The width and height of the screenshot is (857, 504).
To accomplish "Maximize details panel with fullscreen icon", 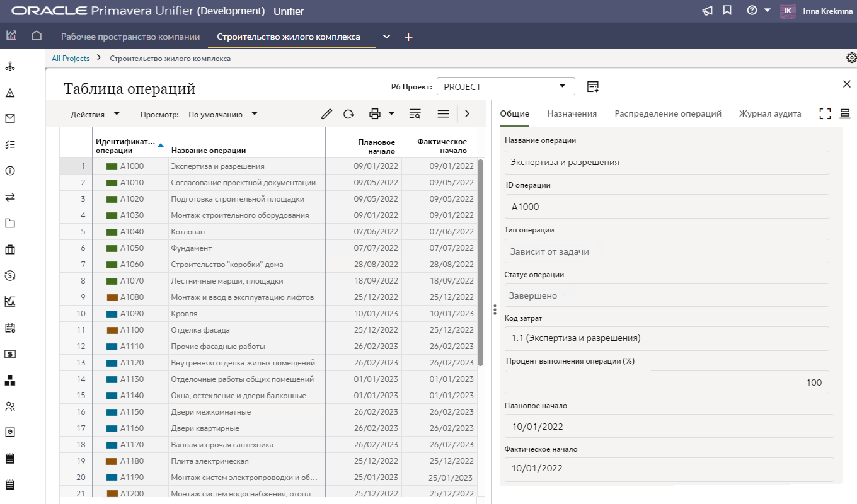I will [x=825, y=114].
